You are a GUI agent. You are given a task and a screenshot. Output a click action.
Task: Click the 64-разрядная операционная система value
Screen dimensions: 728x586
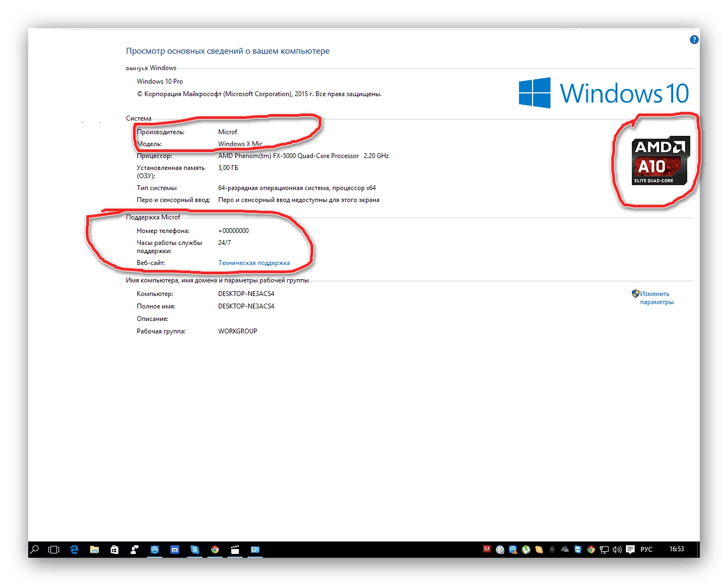click(x=297, y=188)
